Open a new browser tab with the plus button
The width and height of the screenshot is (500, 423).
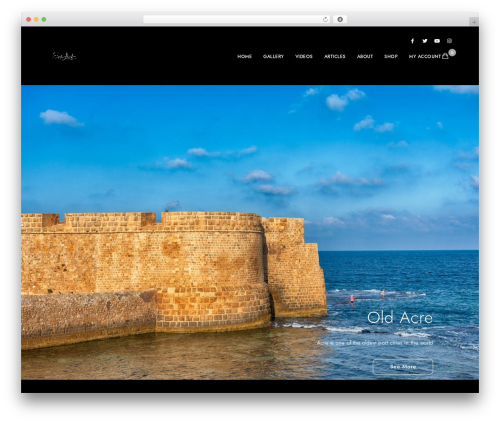coord(474,22)
